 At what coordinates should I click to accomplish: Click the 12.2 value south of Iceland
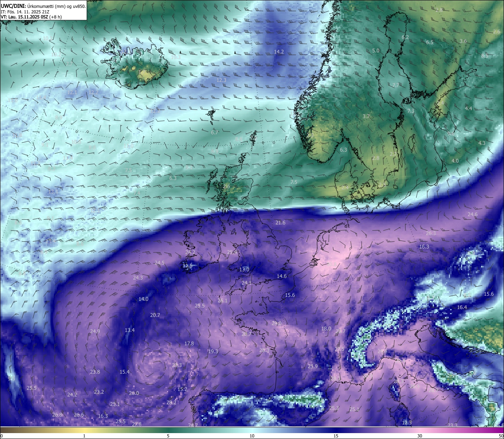[93, 92]
